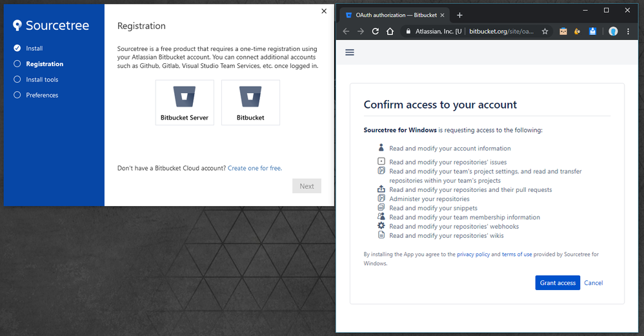This screenshot has width=644, height=336.
Task: Open the orange box browser extension
Action: 563,31
